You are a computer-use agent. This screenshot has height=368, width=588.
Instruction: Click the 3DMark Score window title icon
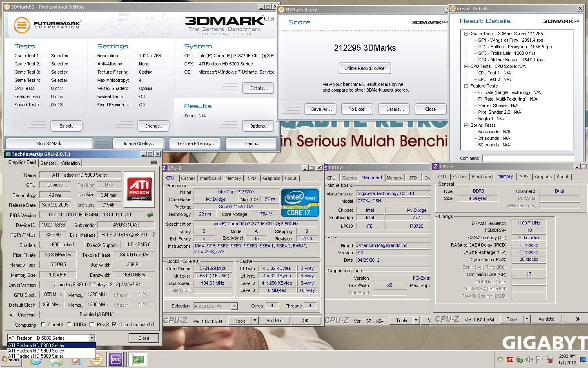coord(282,9)
